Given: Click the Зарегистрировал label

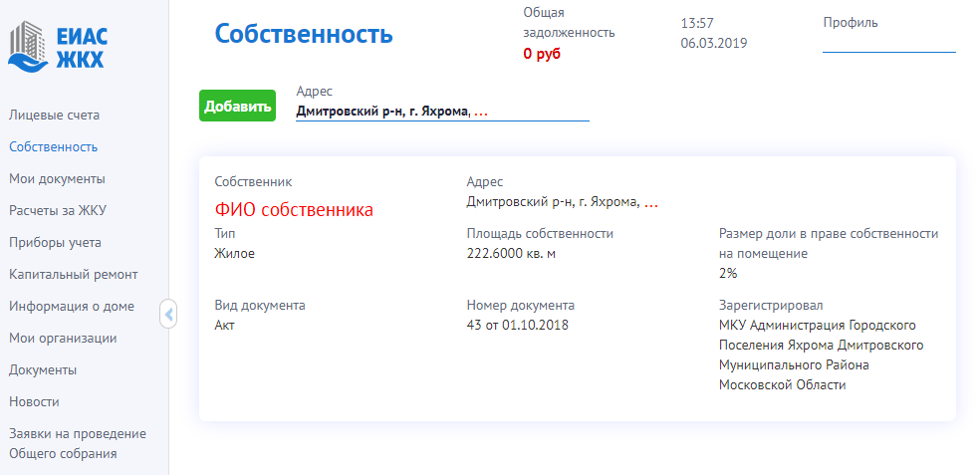Looking at the screenshot, I should [771, 306].
